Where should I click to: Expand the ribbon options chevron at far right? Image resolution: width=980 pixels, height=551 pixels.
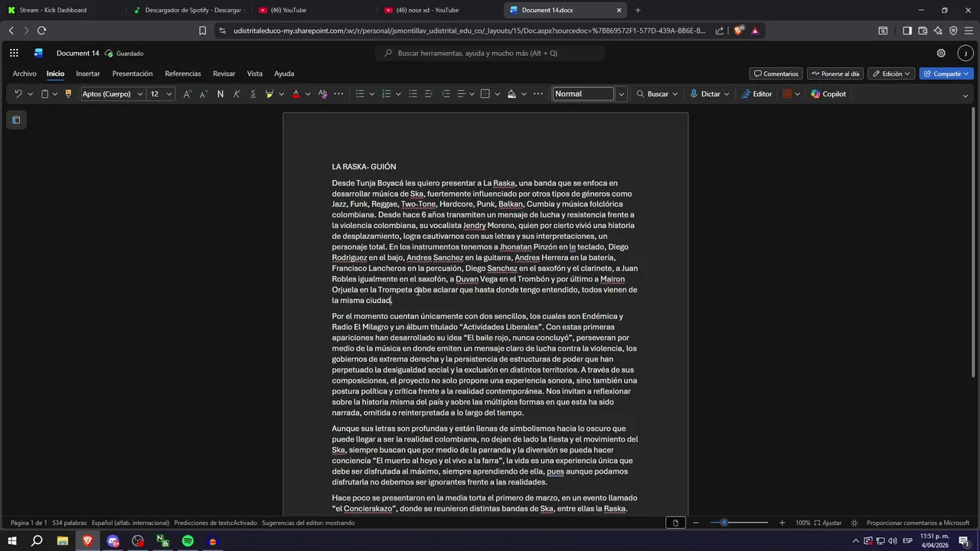coord(965,95)
